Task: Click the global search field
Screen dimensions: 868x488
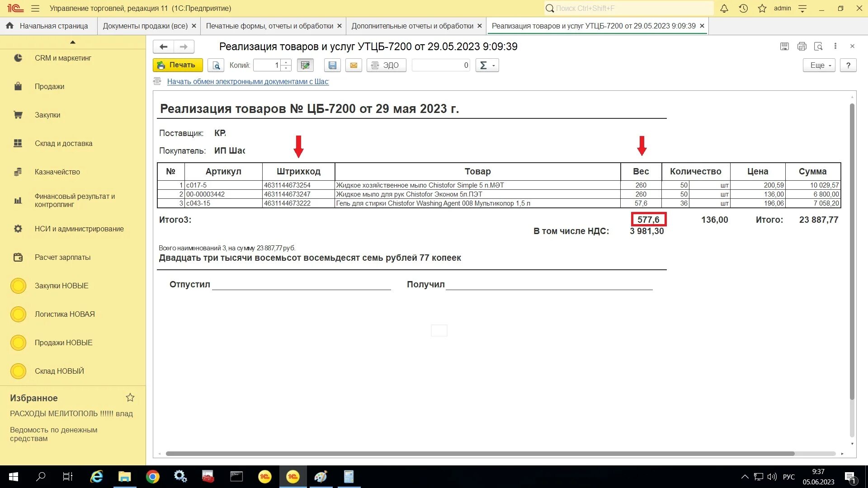Action: coord(629,8)
